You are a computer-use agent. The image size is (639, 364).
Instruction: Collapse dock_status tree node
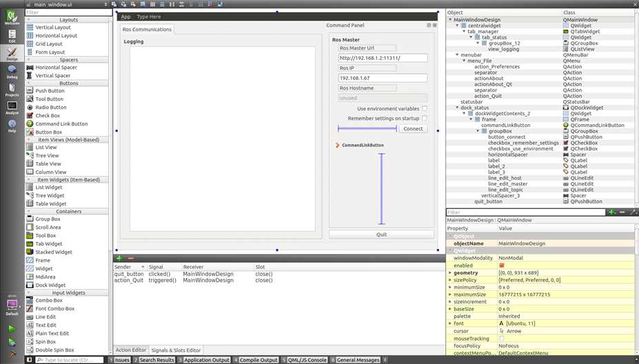click(x=457, y=108)
